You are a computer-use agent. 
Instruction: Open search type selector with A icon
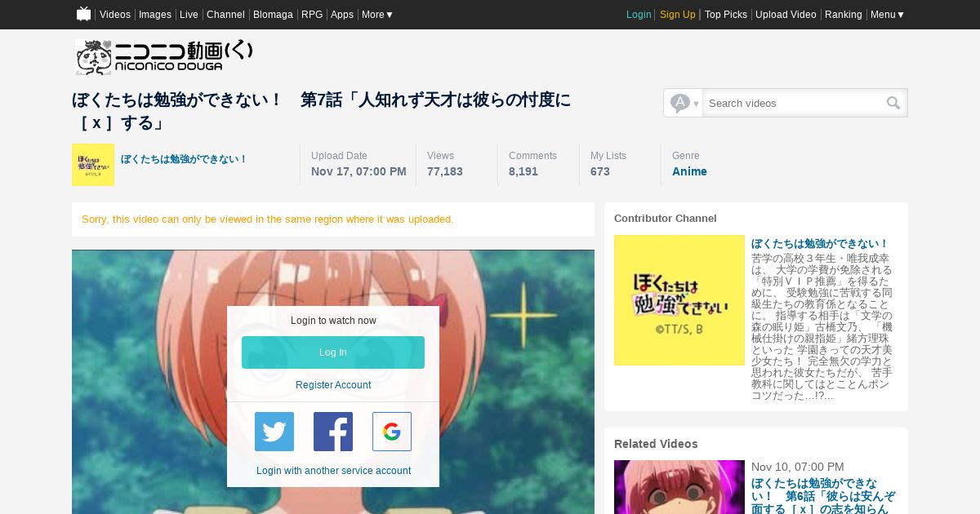coord(684,103)
